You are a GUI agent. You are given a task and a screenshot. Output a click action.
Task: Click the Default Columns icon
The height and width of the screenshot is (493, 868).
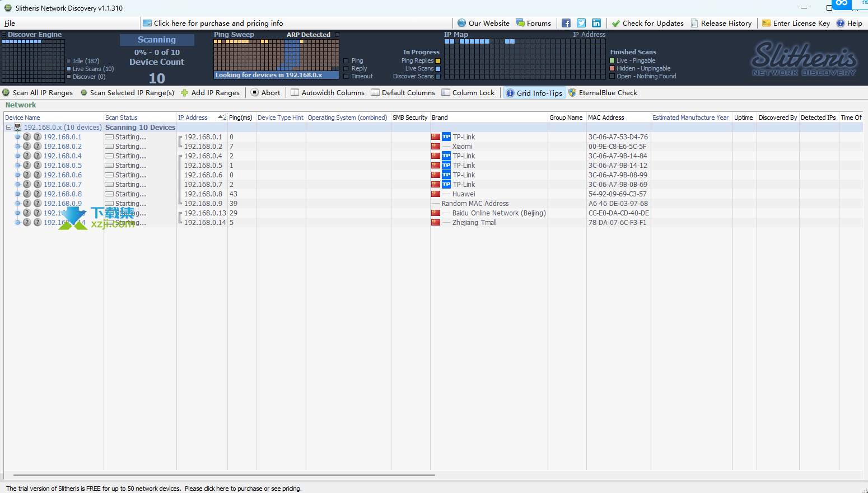pyautogui.click(x=375, y=92)
